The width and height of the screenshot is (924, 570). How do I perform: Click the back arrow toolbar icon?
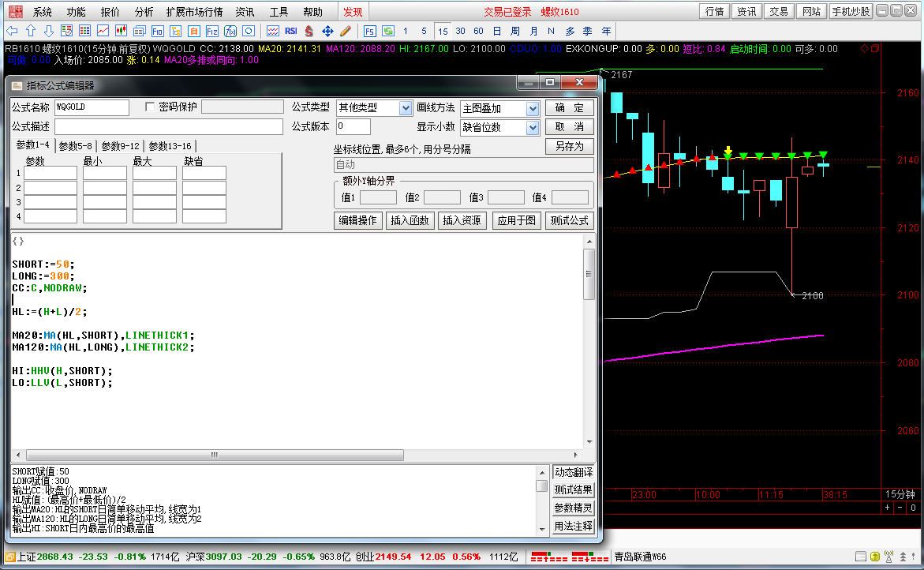click(12, 31)
